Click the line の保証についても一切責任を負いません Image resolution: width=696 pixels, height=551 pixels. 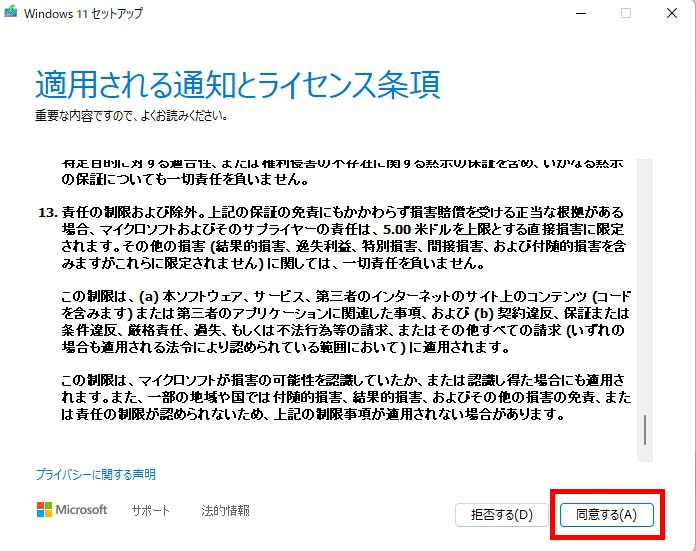click(x=185, y=179)
